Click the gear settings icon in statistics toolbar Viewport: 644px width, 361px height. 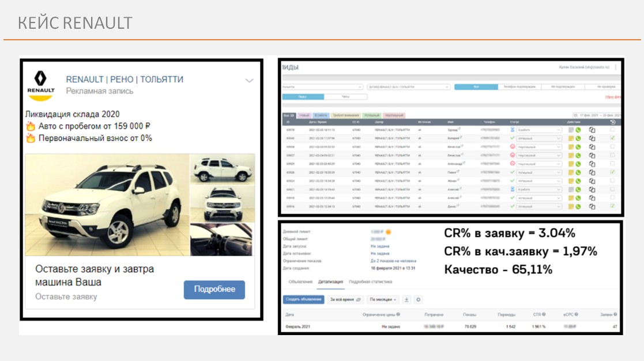418,299
